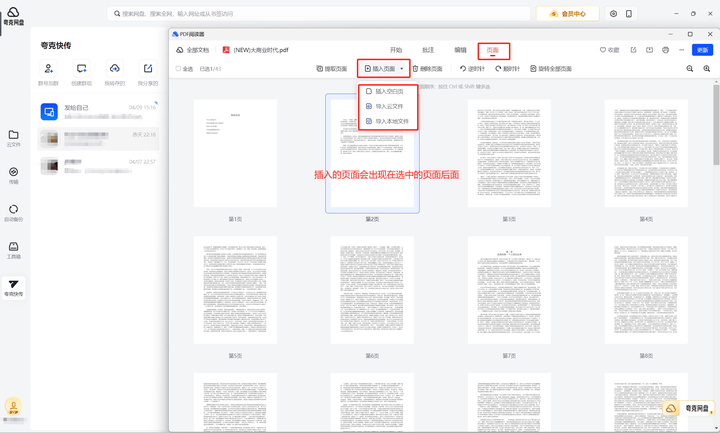Open the 发给自己 chat
Viewport: 720px width, 433px height.
pyautogui.click(x=98, y=112)
